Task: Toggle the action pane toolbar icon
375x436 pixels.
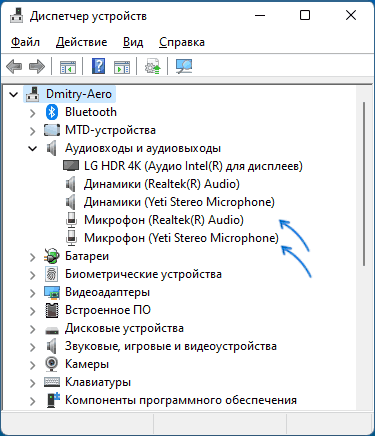Action: click(122, 67)
